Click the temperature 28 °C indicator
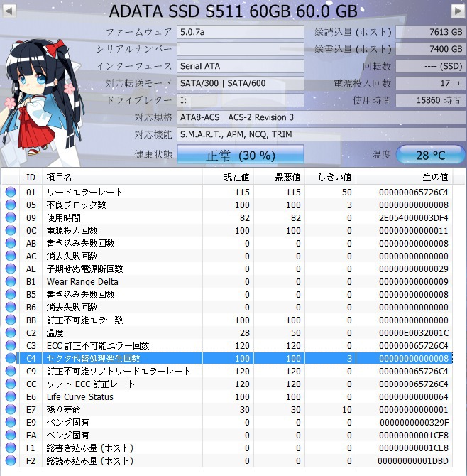The image size is (467, 476). (430, 155)
